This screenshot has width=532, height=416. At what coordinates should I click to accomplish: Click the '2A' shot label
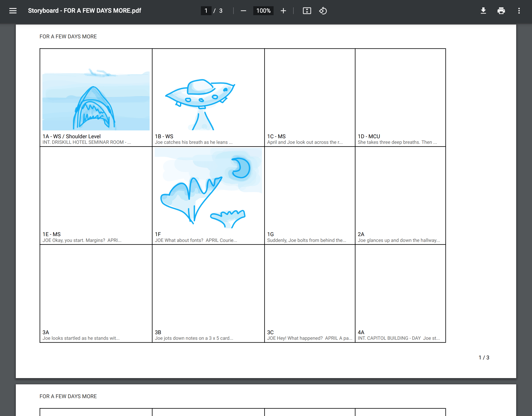click(361, 234)
